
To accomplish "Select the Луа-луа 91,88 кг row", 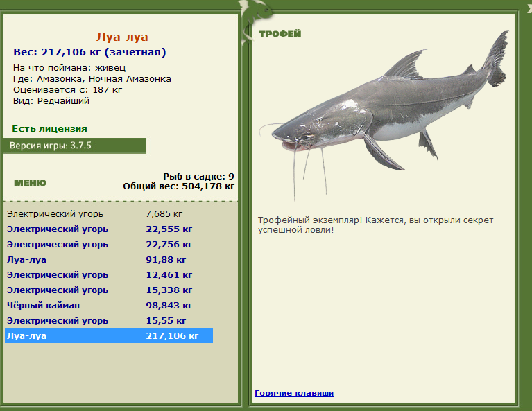I will coord(109,260).
